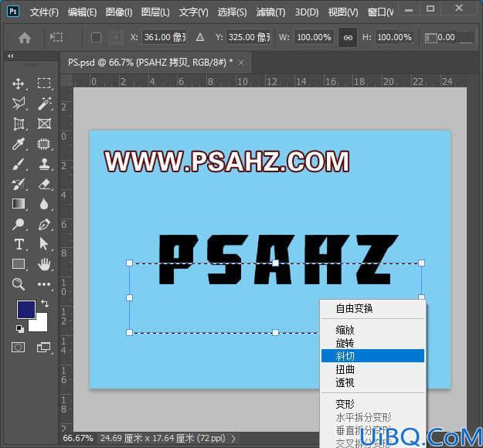The height and width of the screenshot is (448, 483).
Task: Select the Rectangle shape tool
Action: tap(19, 264)
